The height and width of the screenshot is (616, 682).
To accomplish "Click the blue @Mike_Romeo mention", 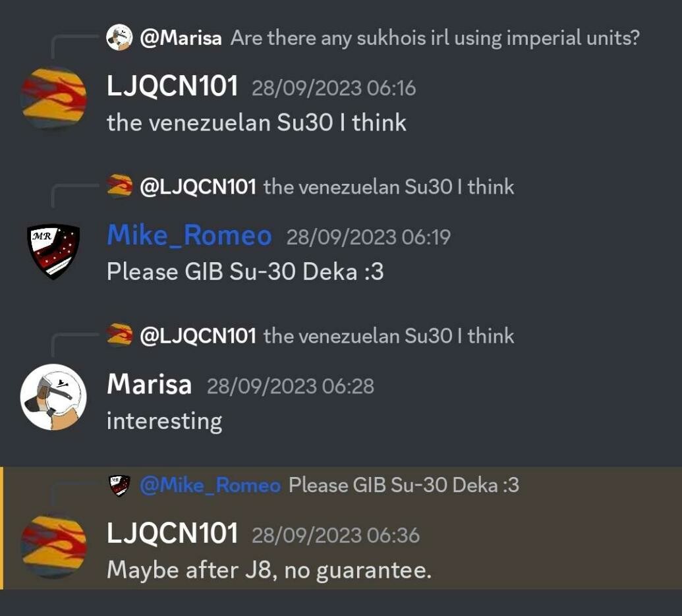I will [210, 485].
